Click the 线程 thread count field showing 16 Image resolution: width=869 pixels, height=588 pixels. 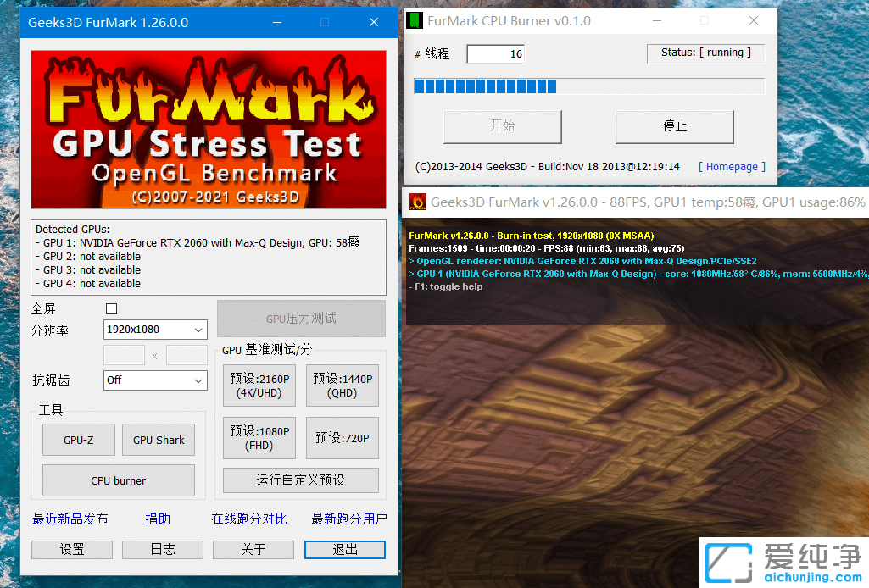(495, 53)
